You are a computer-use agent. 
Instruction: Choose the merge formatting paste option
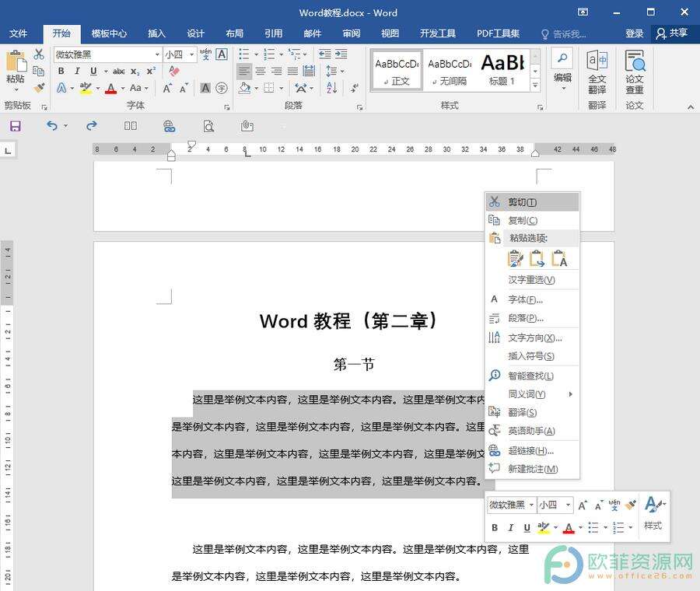pyautogui.click(x=537, y=258)
